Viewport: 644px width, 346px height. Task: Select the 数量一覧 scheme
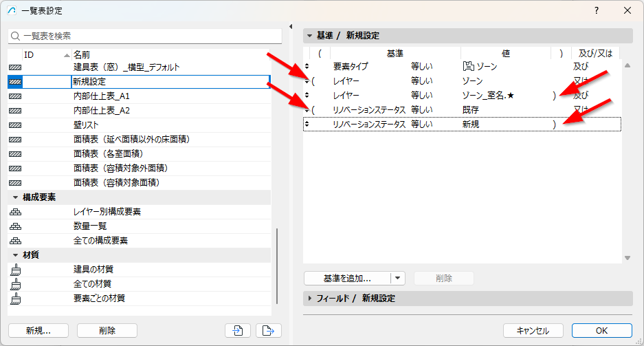pyautogui.click(x=90, y=226)
